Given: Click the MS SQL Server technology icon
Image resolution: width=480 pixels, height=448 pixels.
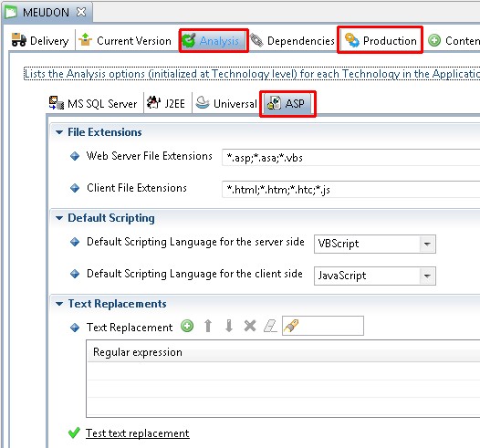Looking at the screenshot, I should coord(57,103).
